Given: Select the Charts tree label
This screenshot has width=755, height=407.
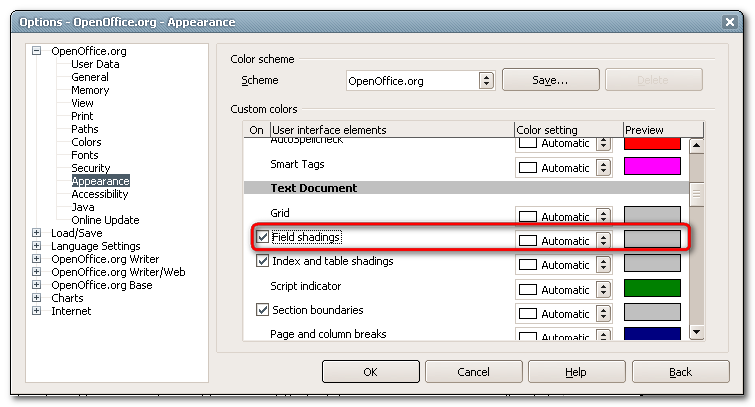Looking at the screenshot, I should point(67,298).
